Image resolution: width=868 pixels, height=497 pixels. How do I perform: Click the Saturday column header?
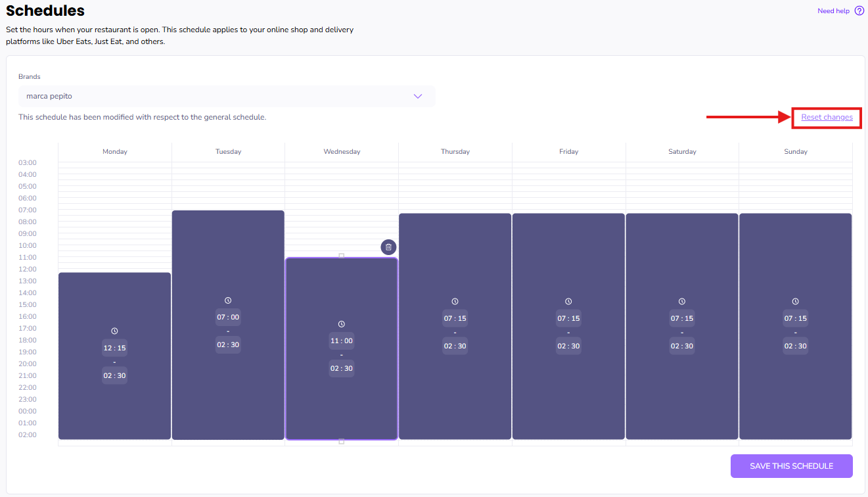(x=682, y=151)
